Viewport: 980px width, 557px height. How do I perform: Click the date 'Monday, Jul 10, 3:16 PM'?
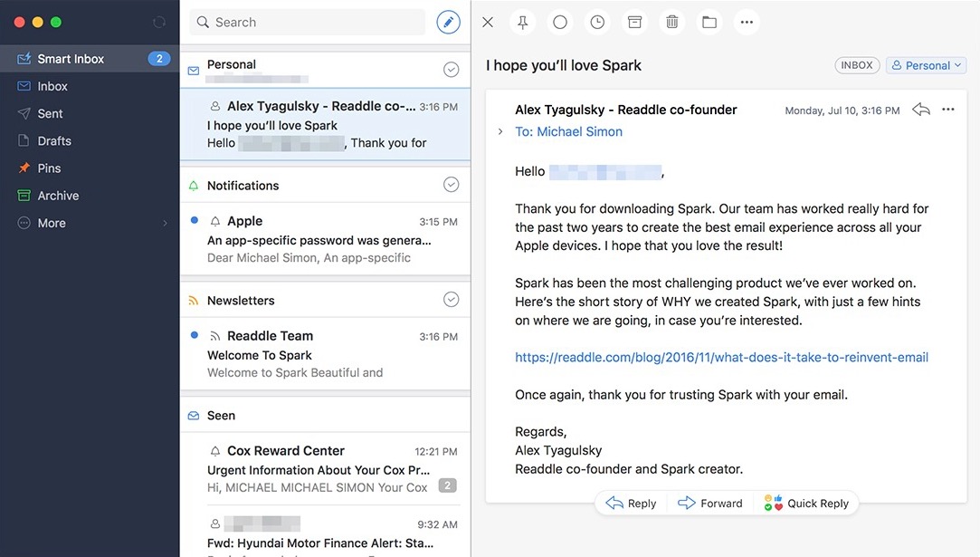click(842, 110)
